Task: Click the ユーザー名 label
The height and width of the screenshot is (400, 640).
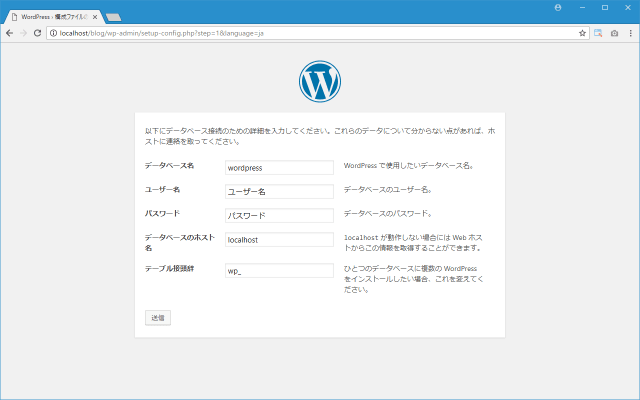Action: (162, 189)
